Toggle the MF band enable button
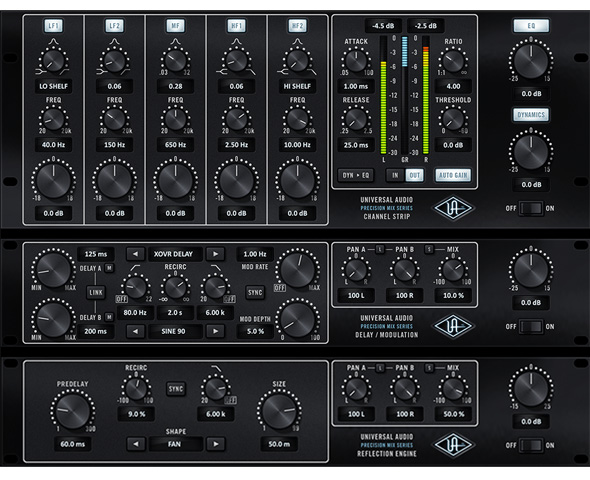This screenshot has height=480, width=590. point(175,26)
